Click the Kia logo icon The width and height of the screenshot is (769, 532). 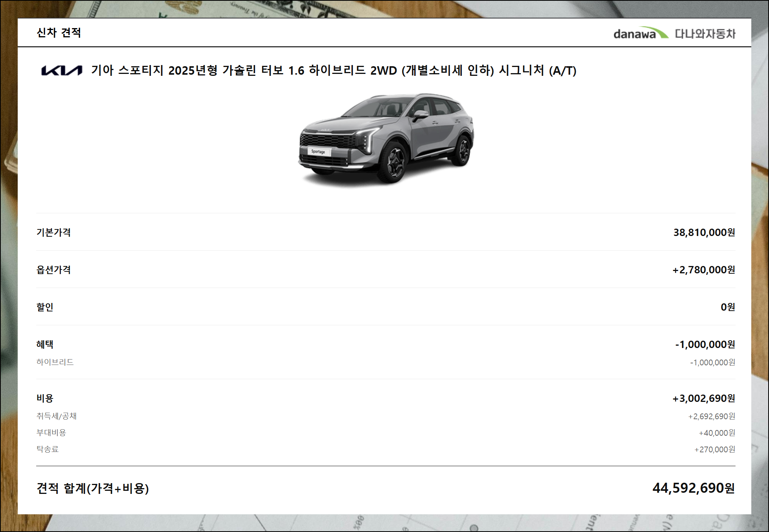click(x=62, y=70)
